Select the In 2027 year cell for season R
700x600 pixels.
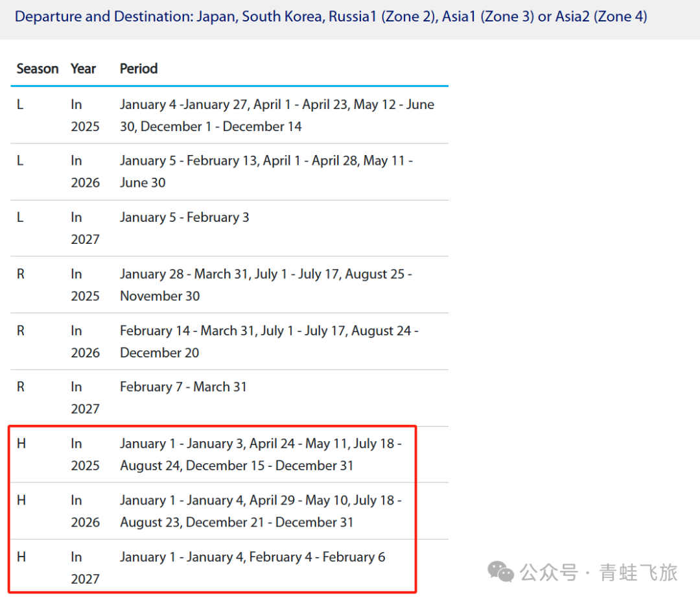pyautogui.click(x=85, y=398)
